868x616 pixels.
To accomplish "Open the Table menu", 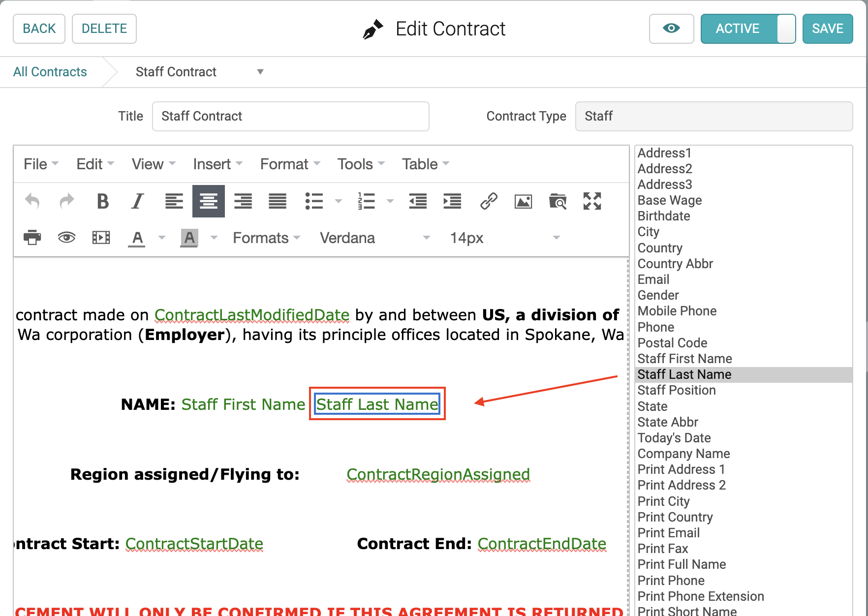I will click(x=426, y=164).
